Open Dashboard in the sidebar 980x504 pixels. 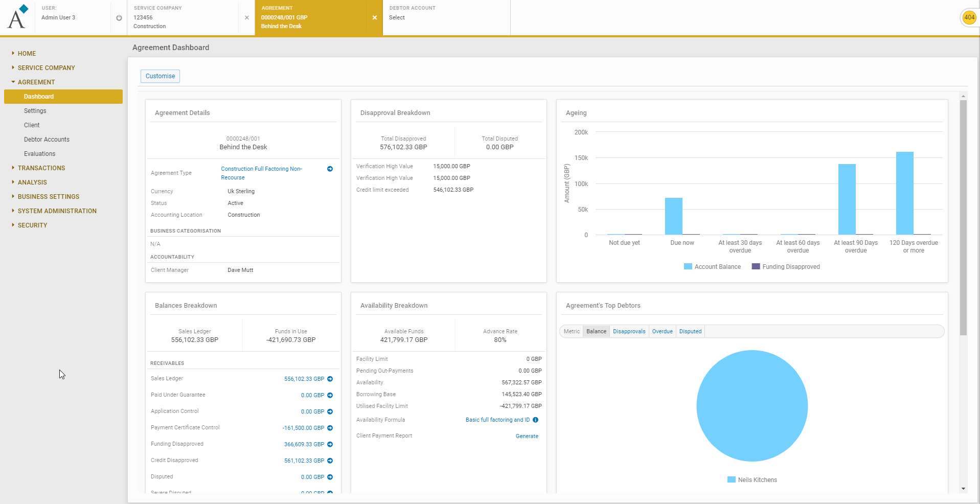pos(63,97)
